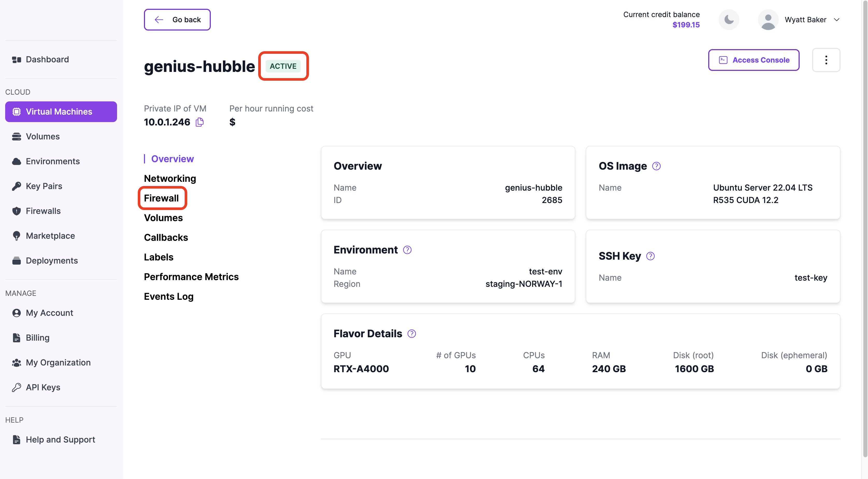Click the Environment help icon
Image resolution: width=868 pixels, height=479 pixels.
click(x=407, y=250)
